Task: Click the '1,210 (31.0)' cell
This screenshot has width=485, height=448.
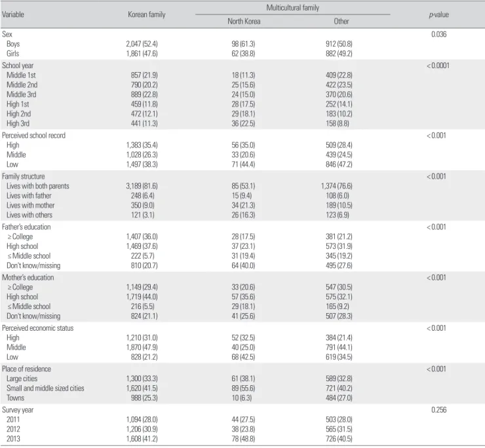Action: (142, 337)
